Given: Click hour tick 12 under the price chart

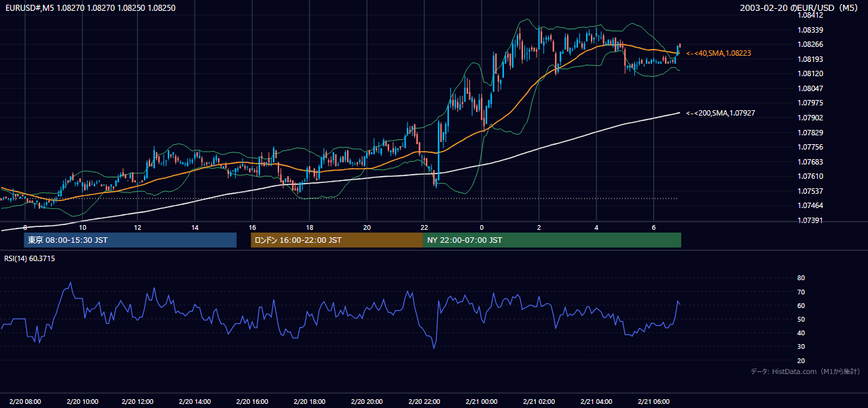Looking at the screenshot, I should [x=138, y=227].
